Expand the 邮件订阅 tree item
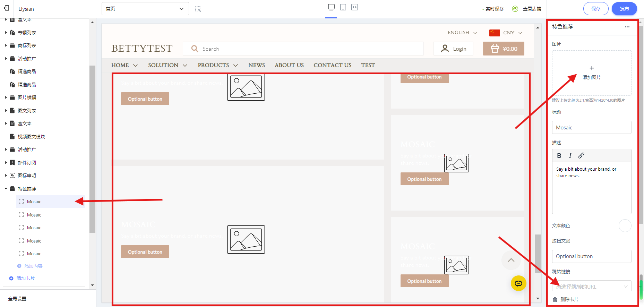644x307 pixels. coord(6,163)
